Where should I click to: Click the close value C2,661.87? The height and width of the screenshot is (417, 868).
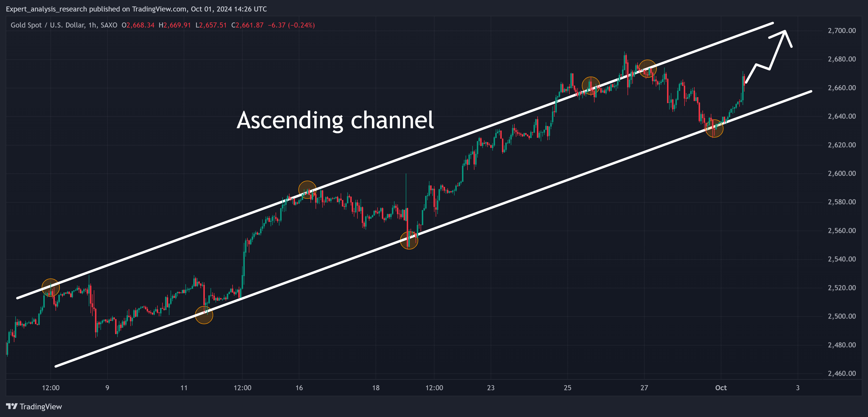pos(248,25)
